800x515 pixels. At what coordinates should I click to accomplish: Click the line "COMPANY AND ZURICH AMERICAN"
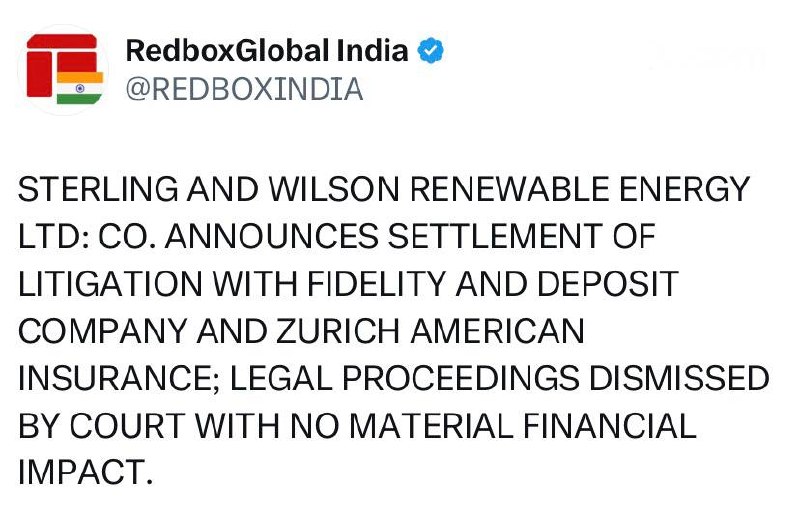pyautogui.click(x=300, y=331)
